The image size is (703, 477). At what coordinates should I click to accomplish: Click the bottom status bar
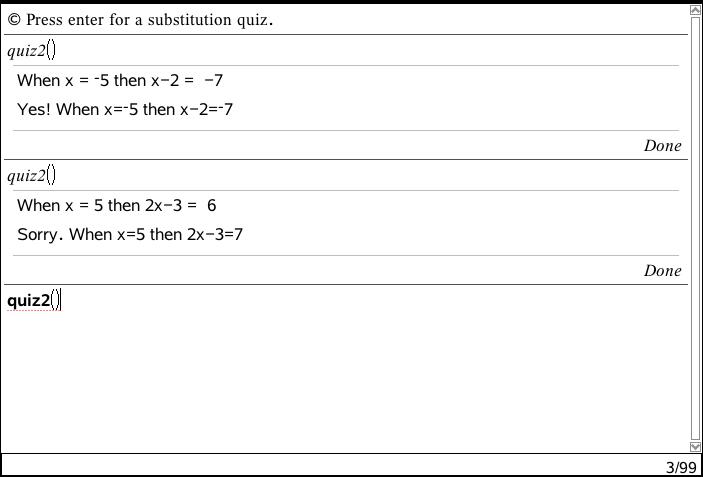tap(330, 466)
